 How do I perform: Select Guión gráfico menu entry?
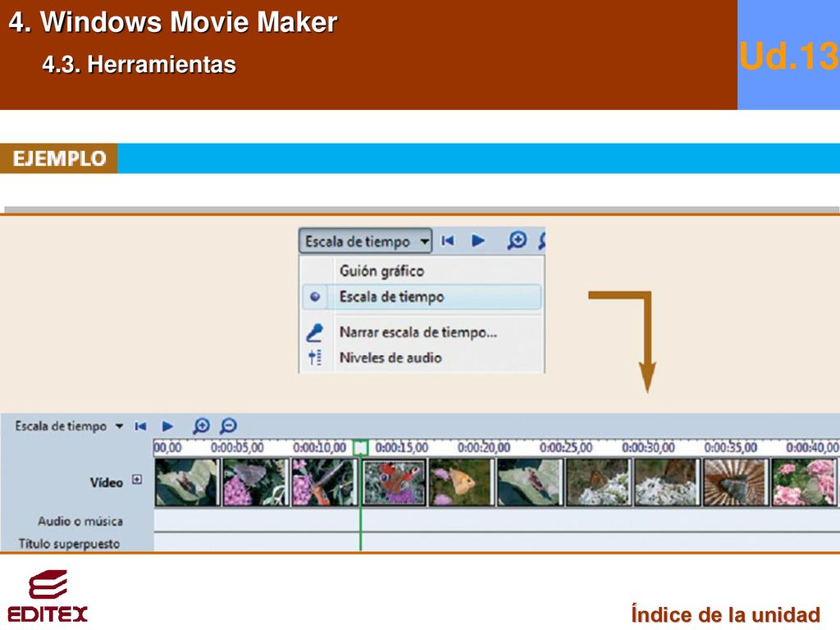point(381,271)
